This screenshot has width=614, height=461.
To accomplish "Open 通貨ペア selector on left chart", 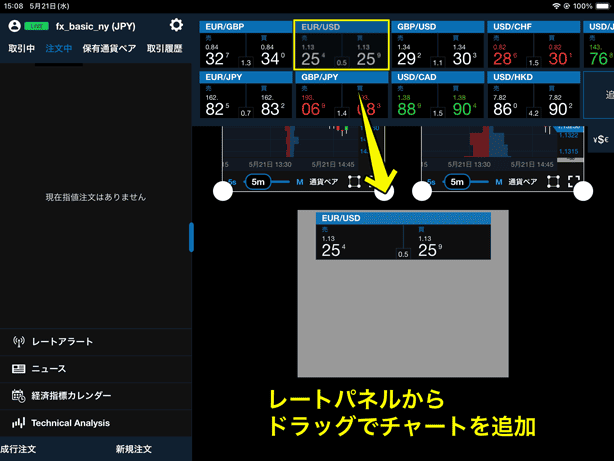I will (x=323, y=182).
